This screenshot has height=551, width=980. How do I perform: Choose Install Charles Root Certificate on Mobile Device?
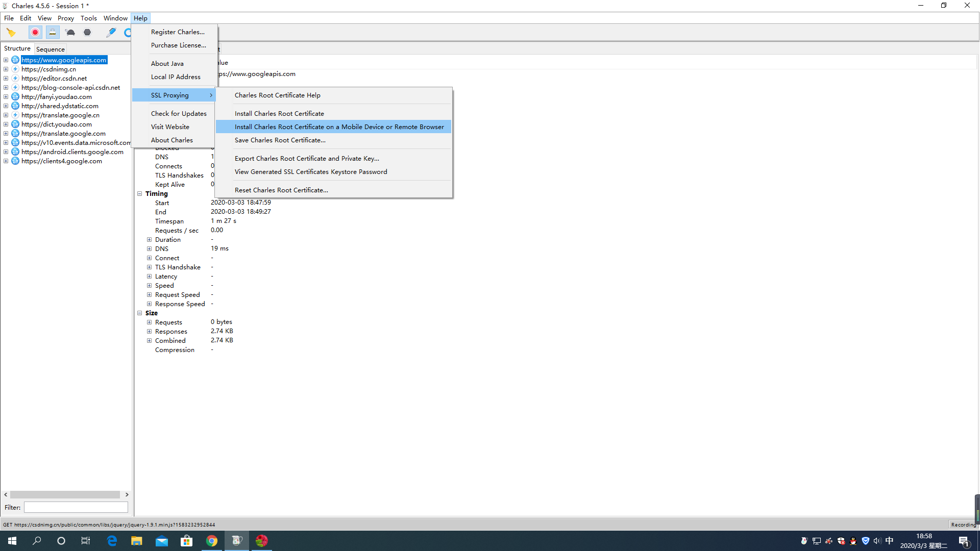(x=333, y=127)
